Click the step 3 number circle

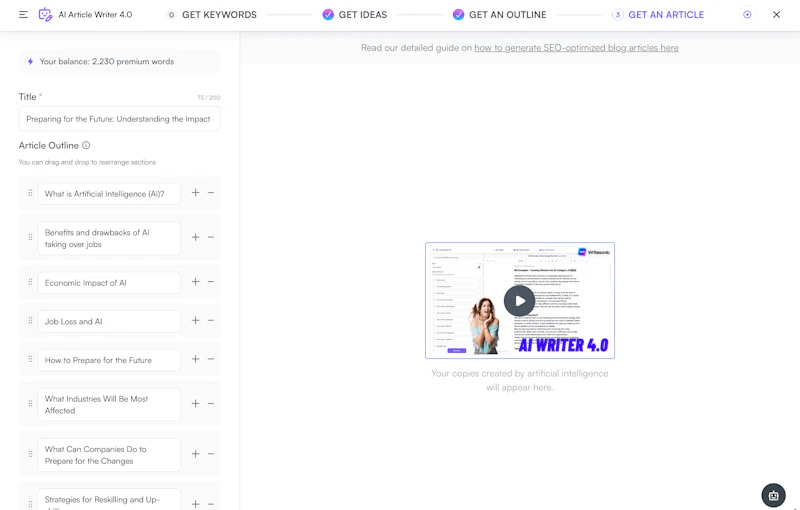click(617, 15)
